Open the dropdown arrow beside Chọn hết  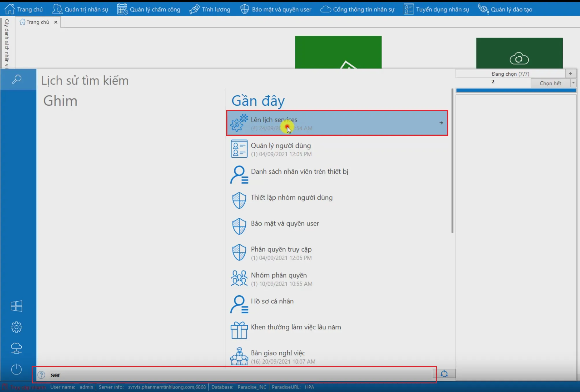(573, 83)
